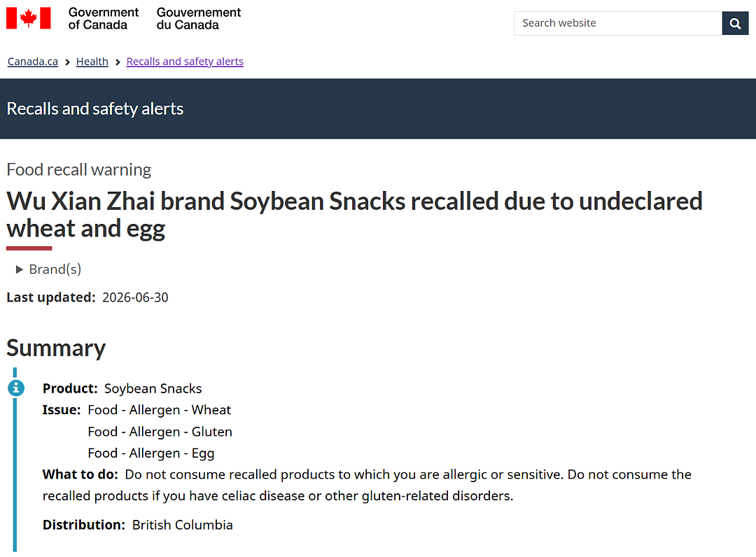
Task: Click the Distribution British Columbia text
Action: click(137, 525)
